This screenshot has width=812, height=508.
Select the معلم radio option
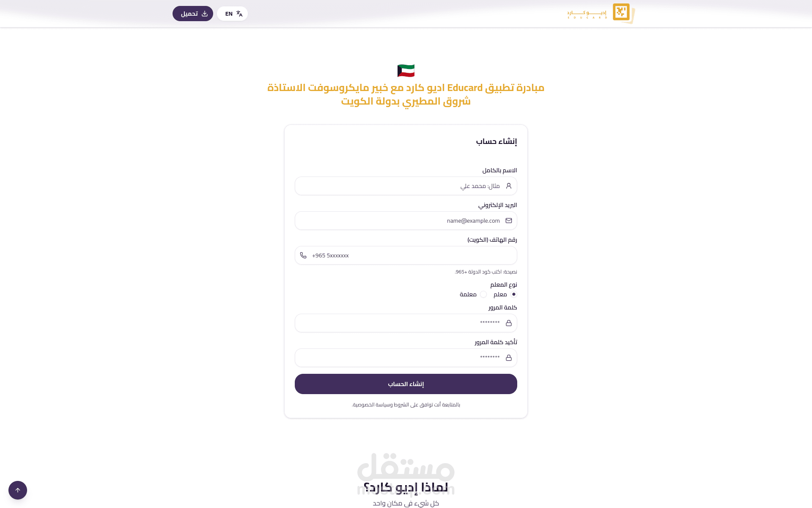coord(514,294)
